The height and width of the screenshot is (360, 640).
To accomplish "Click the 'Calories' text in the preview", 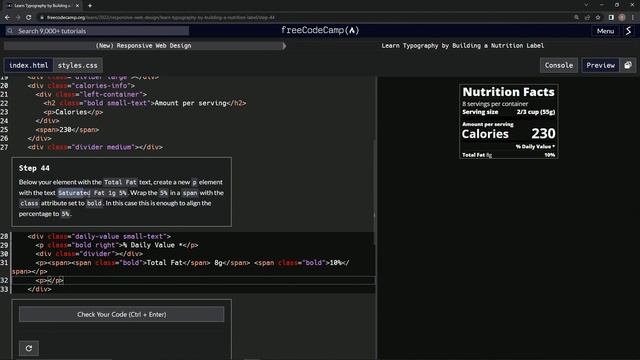I will pos(485,134).
